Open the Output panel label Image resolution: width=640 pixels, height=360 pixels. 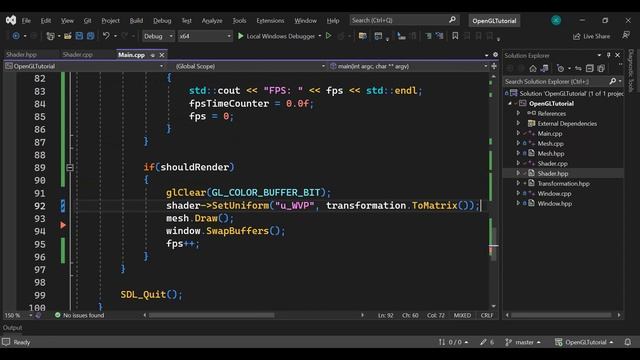click(12, 327)
